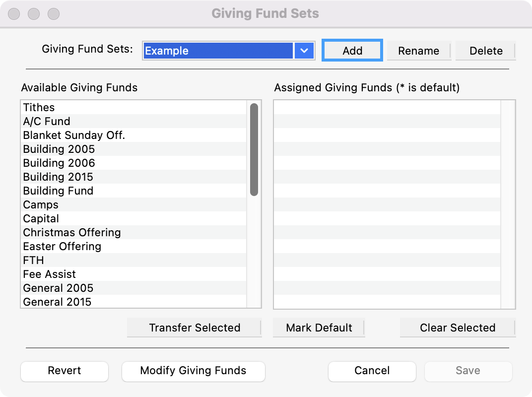Revert changes with the Revert button
The height and width of the screenshot is (397, 532).
tap(65, 371)
